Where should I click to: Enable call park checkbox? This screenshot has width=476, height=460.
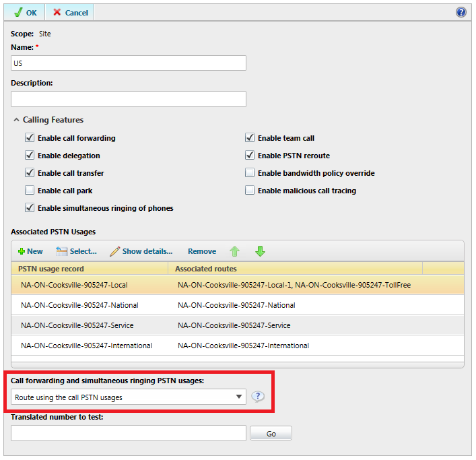pos(30,191)
